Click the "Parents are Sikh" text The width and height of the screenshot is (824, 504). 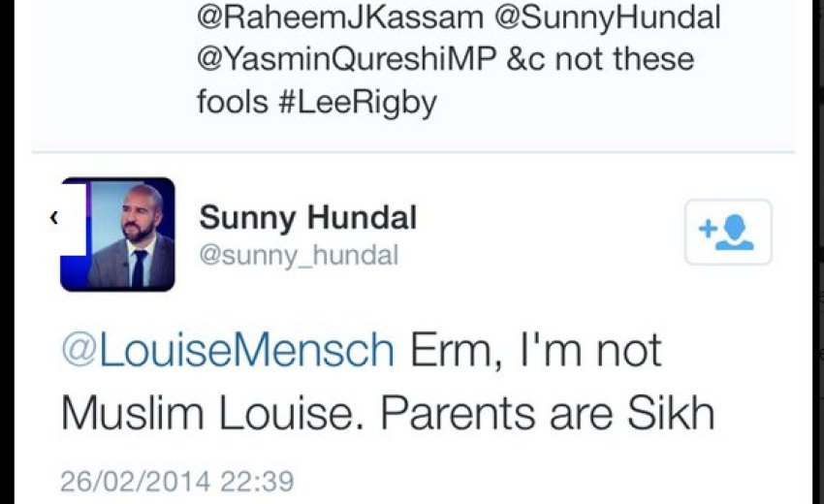click(548, 412)
